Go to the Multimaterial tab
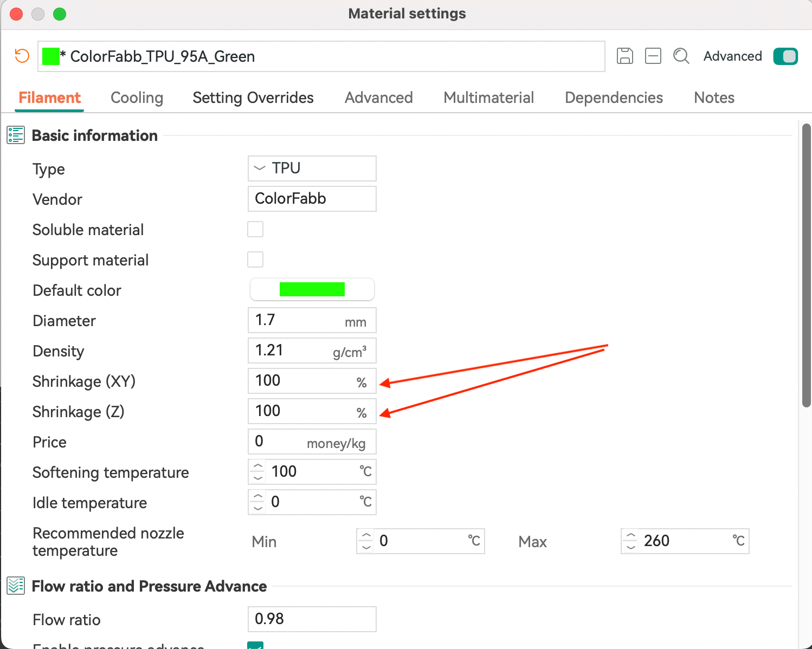 (488, 98)
